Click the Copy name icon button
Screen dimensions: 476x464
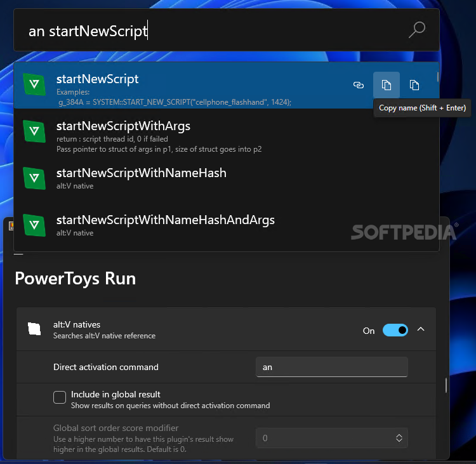click(x=386, y=85)
